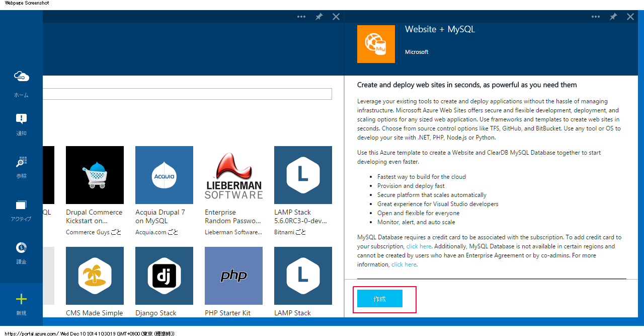The width and height of the screenshot is (644, 336).
Task: Open the Home (ホーム) cloud icon in the sidebar
Action: (21, 76)
